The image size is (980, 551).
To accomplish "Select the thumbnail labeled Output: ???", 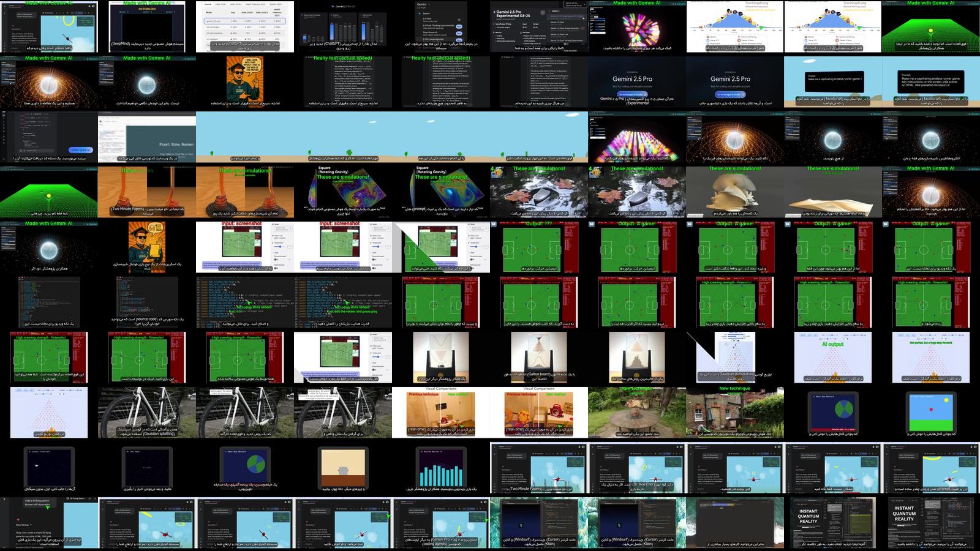I will tap(538, 247).
